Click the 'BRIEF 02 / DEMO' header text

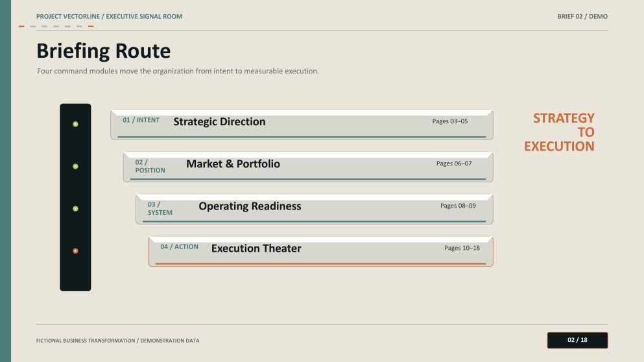click(582, 16)
